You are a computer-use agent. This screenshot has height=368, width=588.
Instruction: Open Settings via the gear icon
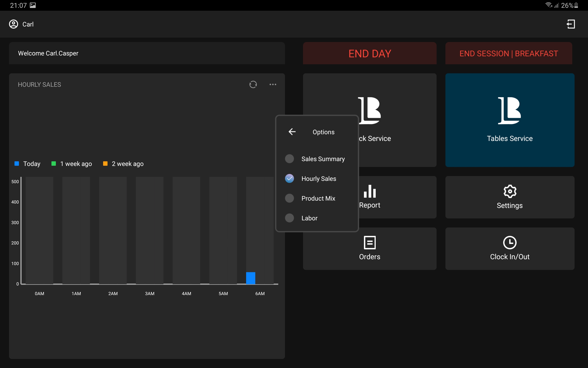click(x=510, y=191)
